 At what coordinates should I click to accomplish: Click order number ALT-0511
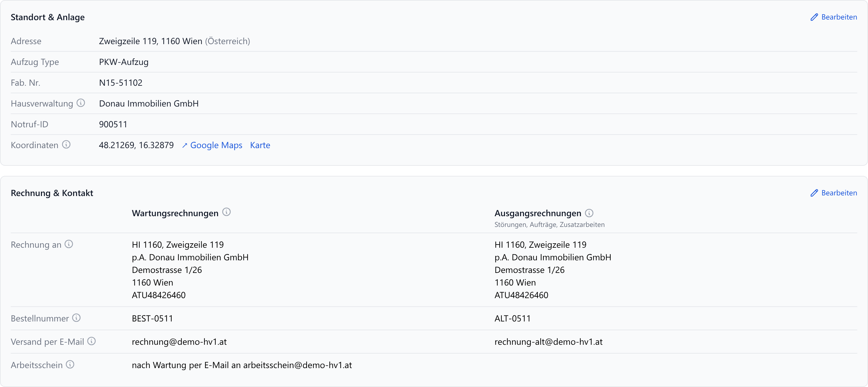point(513,318)
